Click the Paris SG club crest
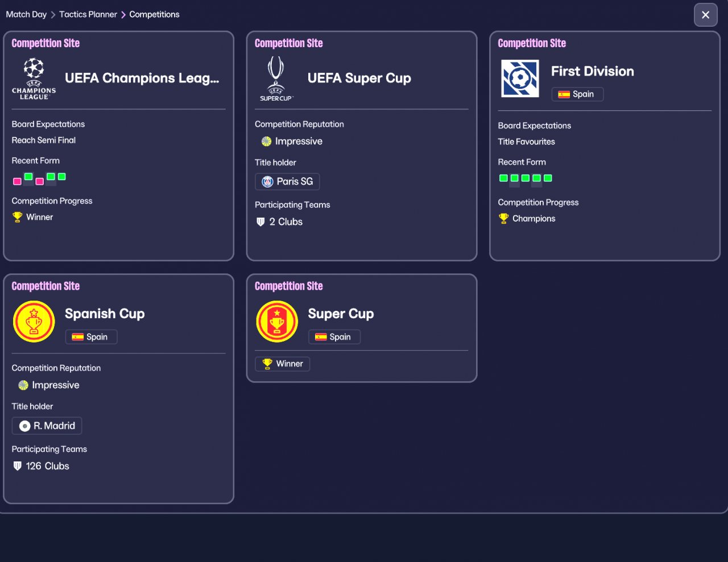Viewport: 728px width, 562px height. pyautogui.click(x=267, y=182)
